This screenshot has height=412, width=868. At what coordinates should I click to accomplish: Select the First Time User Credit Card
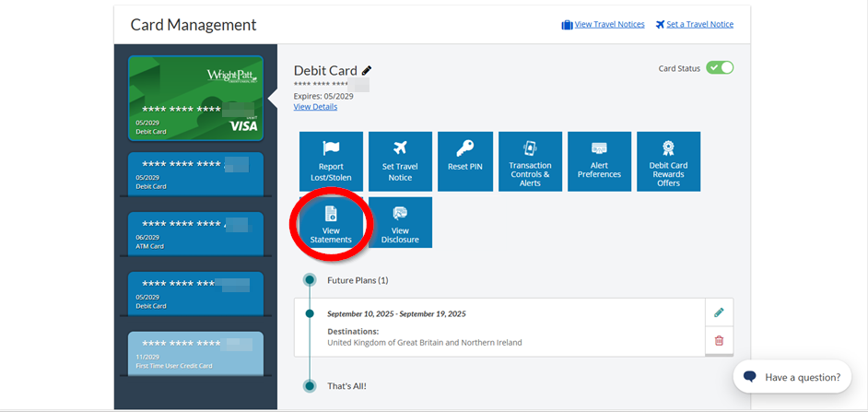(x=196, y=353)
